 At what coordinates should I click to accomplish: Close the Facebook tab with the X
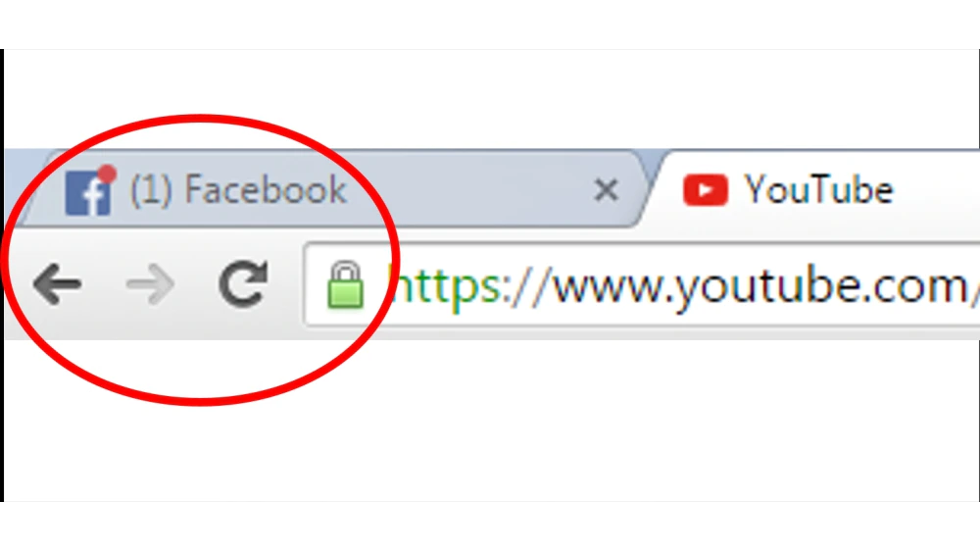(606, 190)
